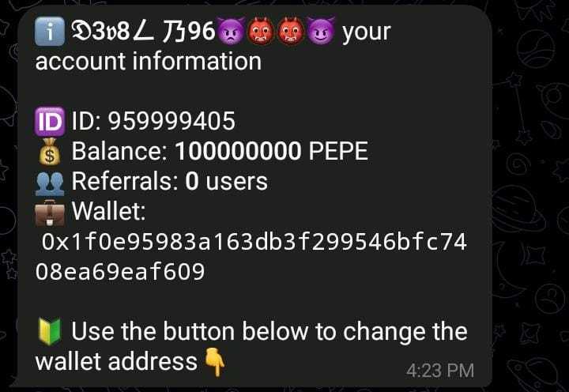Tap the second line of wallet address
Screen dimensions: 569x392
pyautogui.click(x=120, y=272)
